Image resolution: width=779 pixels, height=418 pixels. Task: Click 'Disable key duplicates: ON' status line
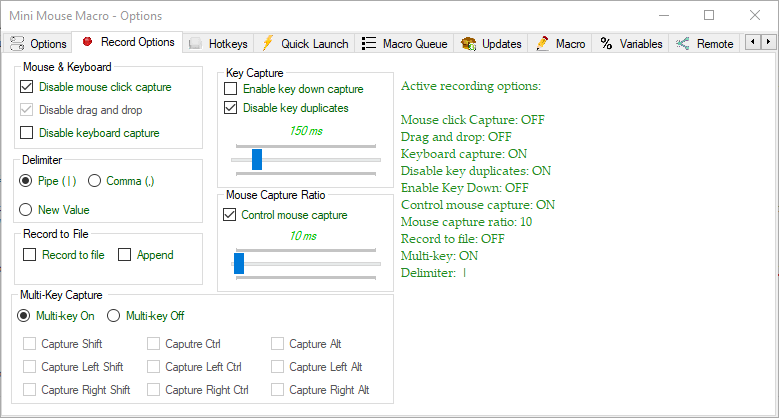pyautogui.click(x=476, y=171)
